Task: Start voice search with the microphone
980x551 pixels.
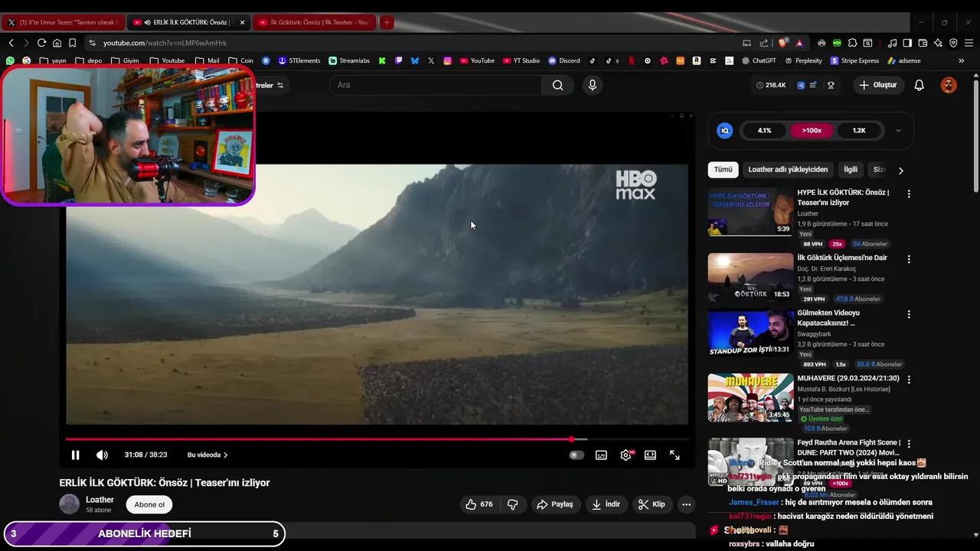Action: pyautogui.click(x=592, y=85)
